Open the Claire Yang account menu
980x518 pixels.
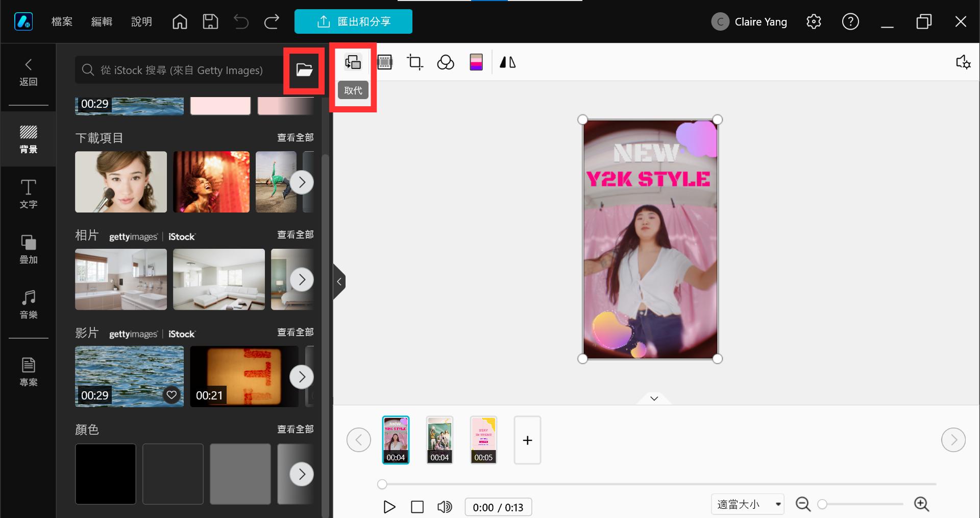pyautogui.click(x=749, y=21)
